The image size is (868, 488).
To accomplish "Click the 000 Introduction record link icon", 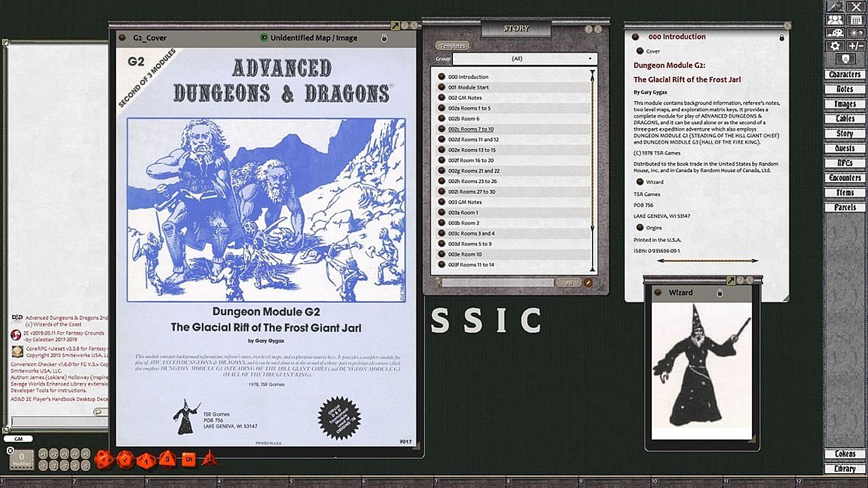I will pos(635,37).
